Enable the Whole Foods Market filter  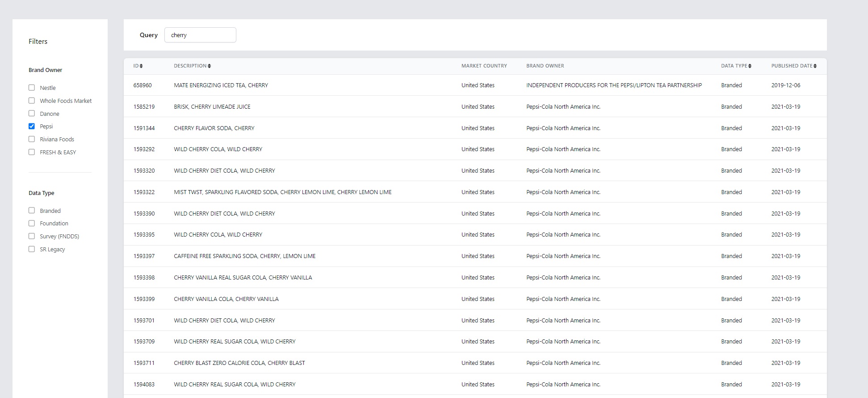click(32, 101)
